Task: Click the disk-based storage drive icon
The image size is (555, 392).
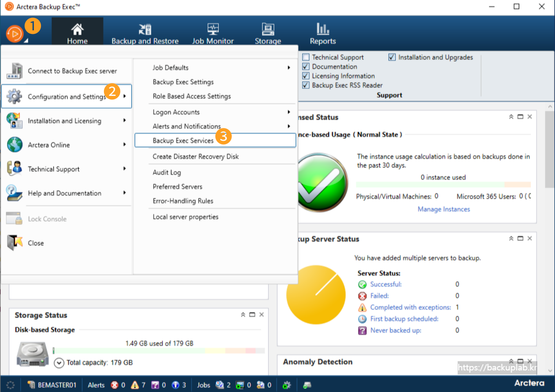Action: 32,354
